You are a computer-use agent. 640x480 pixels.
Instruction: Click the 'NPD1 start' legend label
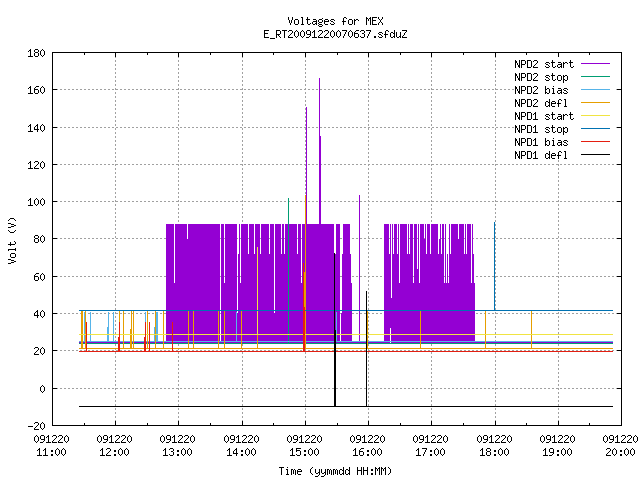[x=544, y=116]
